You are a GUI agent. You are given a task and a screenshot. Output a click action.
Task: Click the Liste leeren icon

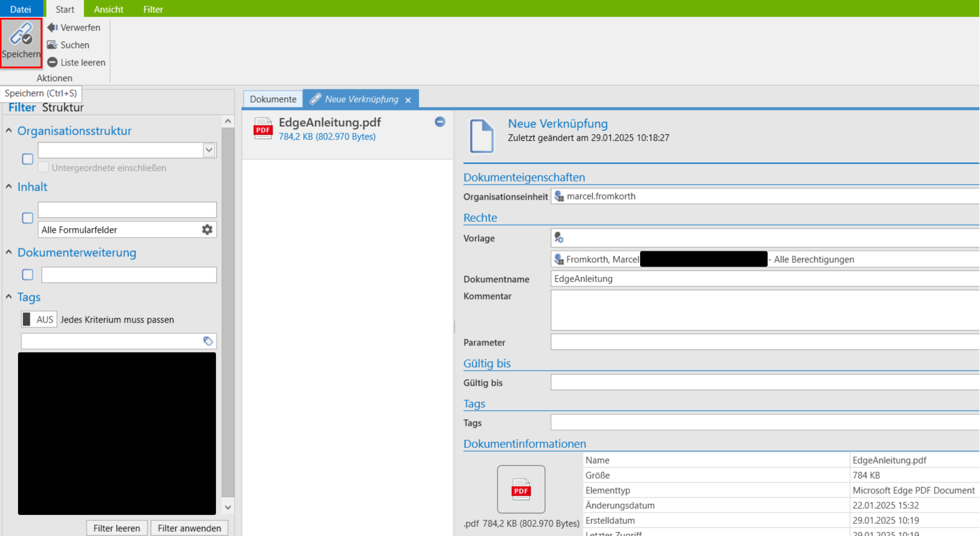(52, 62)
